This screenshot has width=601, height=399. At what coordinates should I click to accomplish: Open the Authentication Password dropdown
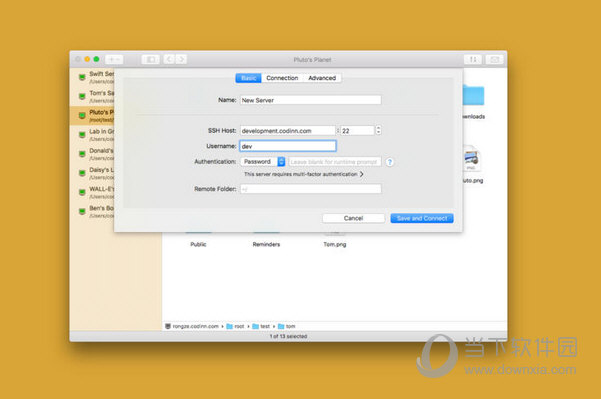click(263, 162)
